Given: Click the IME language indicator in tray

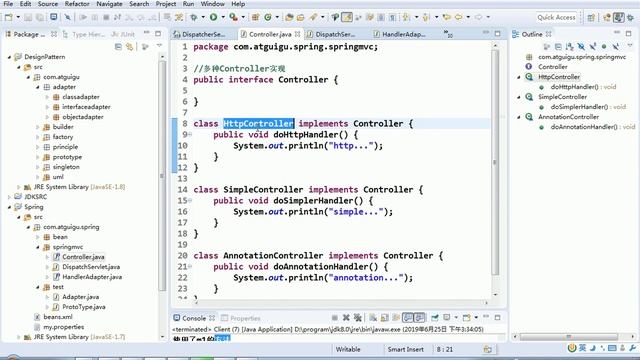Looking at the screenshot, I should point(582,348).
